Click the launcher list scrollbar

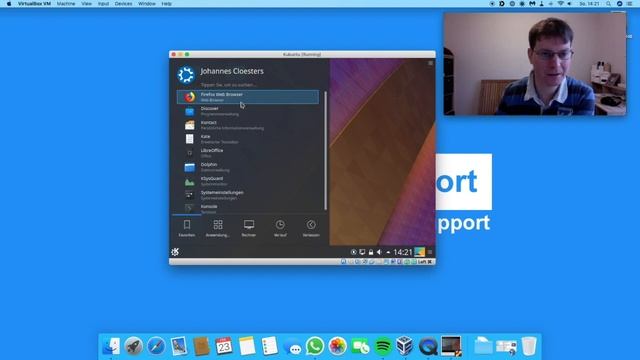[325, 151]
